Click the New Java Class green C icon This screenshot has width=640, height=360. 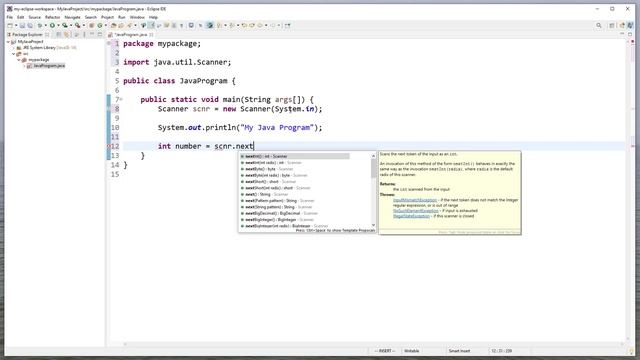click(100, 25)
